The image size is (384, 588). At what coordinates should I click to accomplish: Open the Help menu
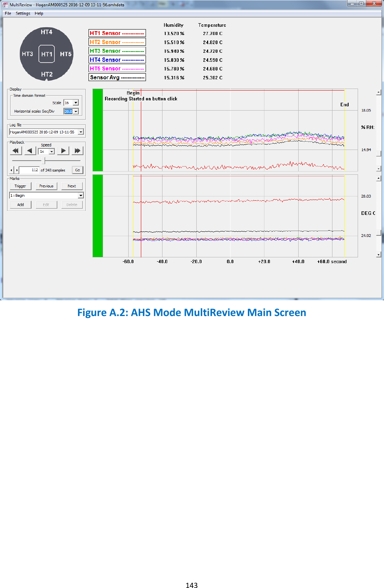click(39, 13)
